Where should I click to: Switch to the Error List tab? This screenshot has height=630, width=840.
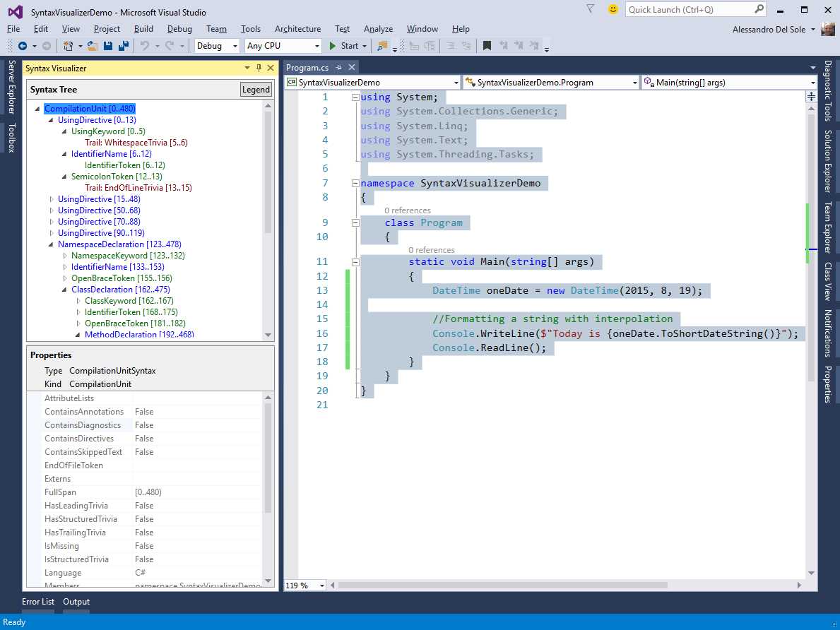pos(38,602)
